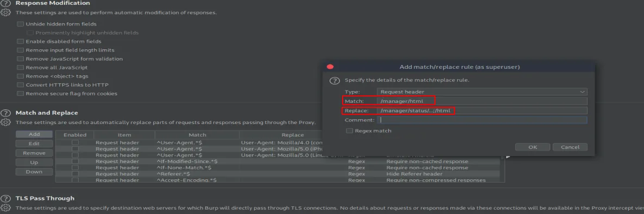Enable the Mozilla/4.0 User-Agent rule

tap(75, 142)
